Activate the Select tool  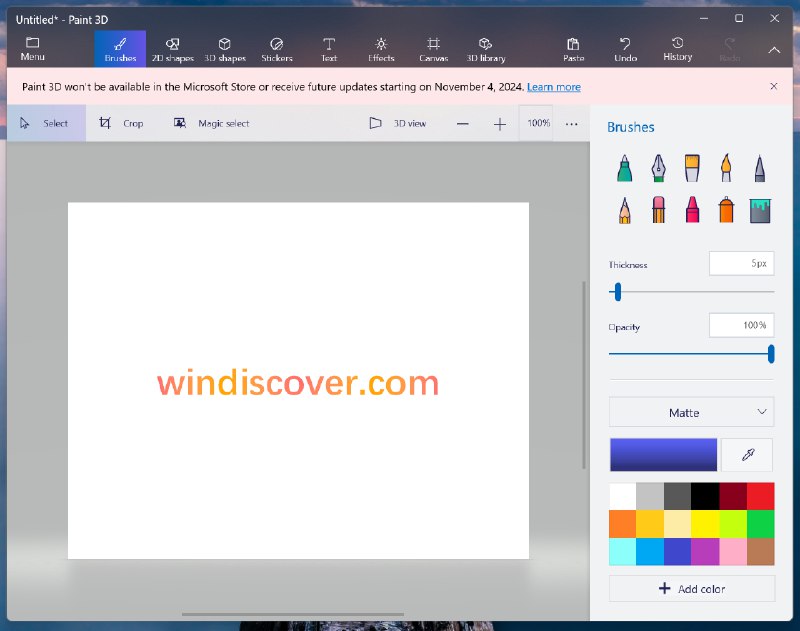tap(46, 123)
